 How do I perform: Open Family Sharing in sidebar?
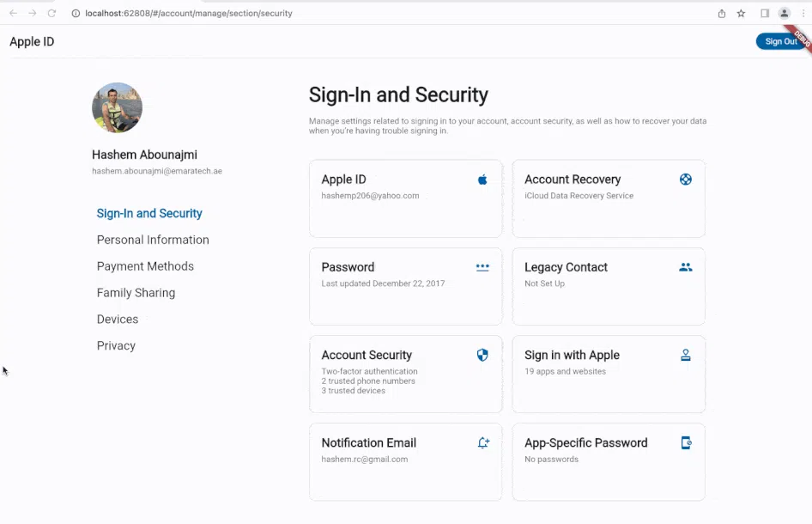pos(136,293)
